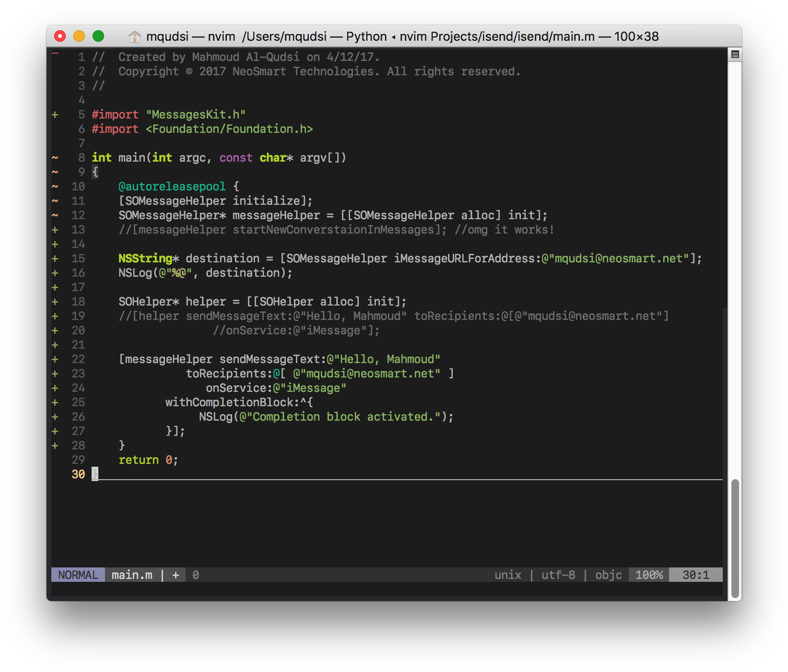
Task: Click the tilde change marker beside line 8
Action: click(55, 158)
